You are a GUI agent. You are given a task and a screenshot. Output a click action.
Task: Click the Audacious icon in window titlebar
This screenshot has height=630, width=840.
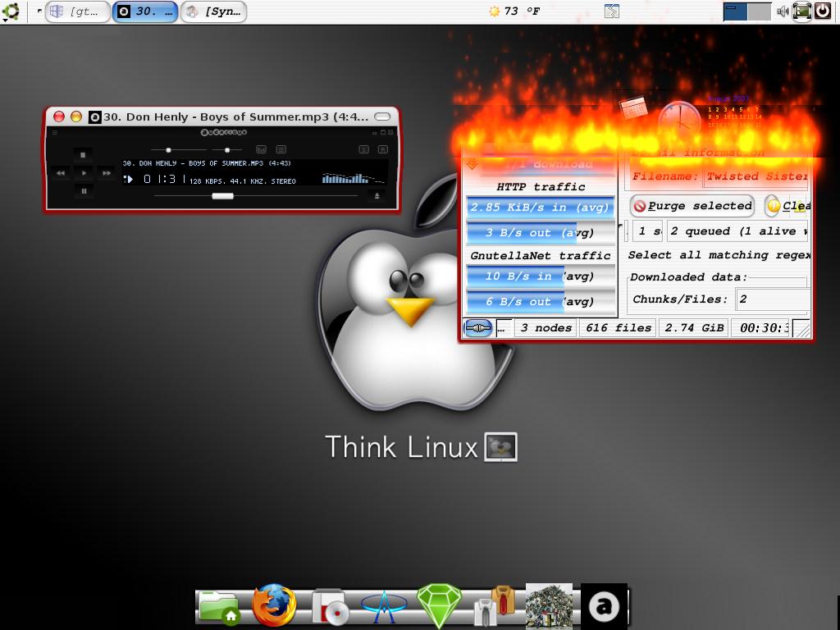click(x=95, y=116)
